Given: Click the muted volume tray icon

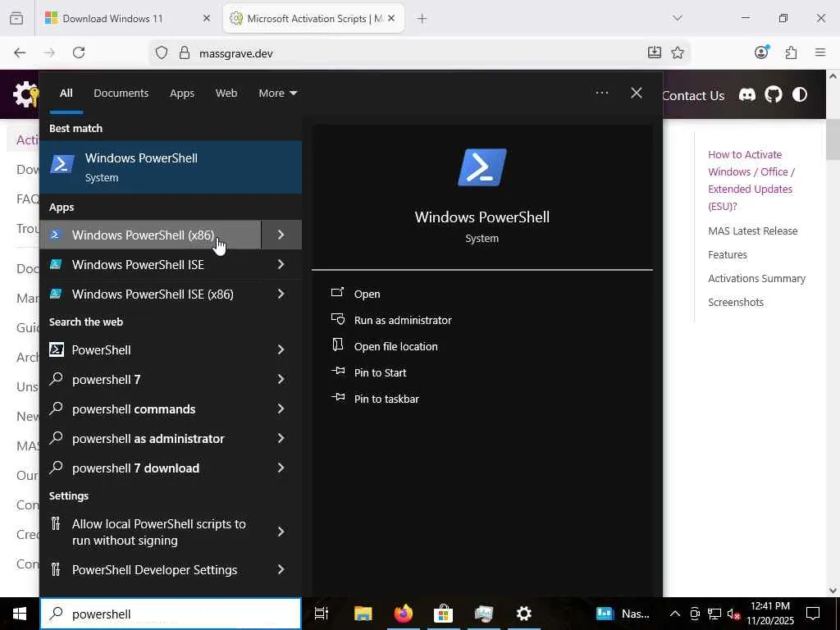Looking at the screenshot, I should click(733, 614).
